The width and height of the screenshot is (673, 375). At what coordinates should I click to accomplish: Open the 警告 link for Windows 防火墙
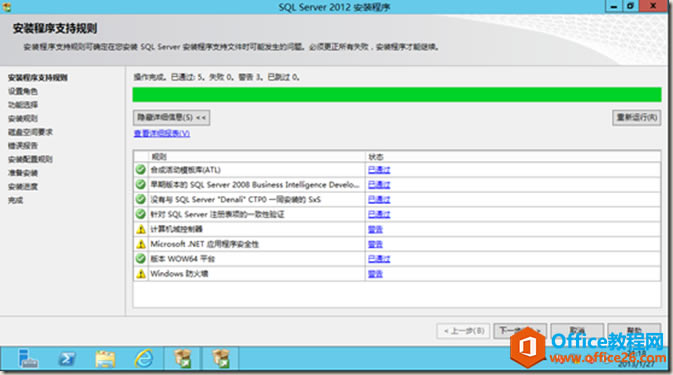pyautogui.click(x=375, y=274)
